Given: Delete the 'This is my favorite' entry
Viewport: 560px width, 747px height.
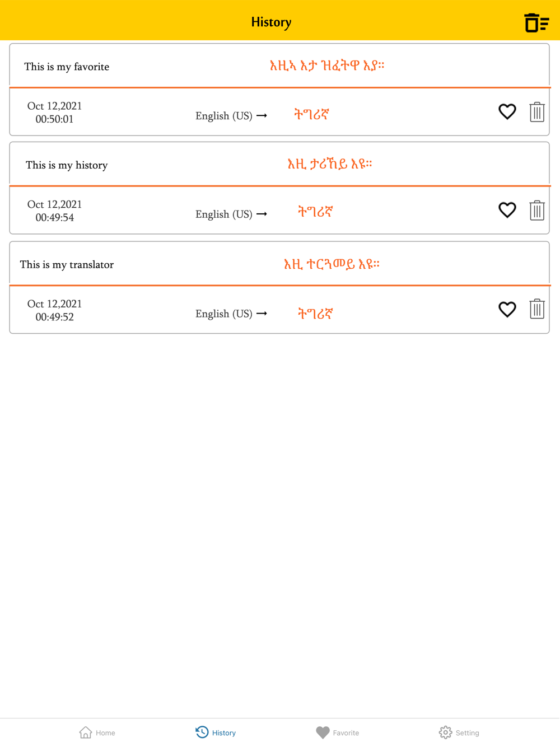Looking at the screenshot, I should pyautogui.click(x=536, y=112).
